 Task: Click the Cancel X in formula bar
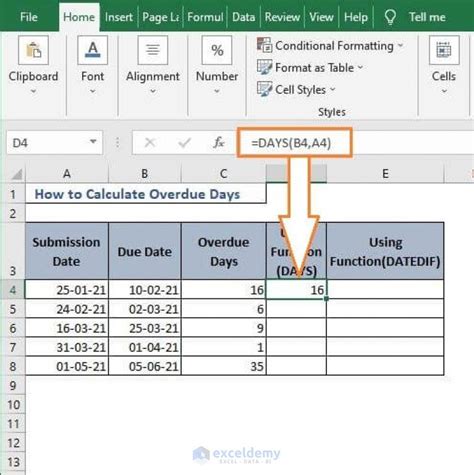(150, 143)
